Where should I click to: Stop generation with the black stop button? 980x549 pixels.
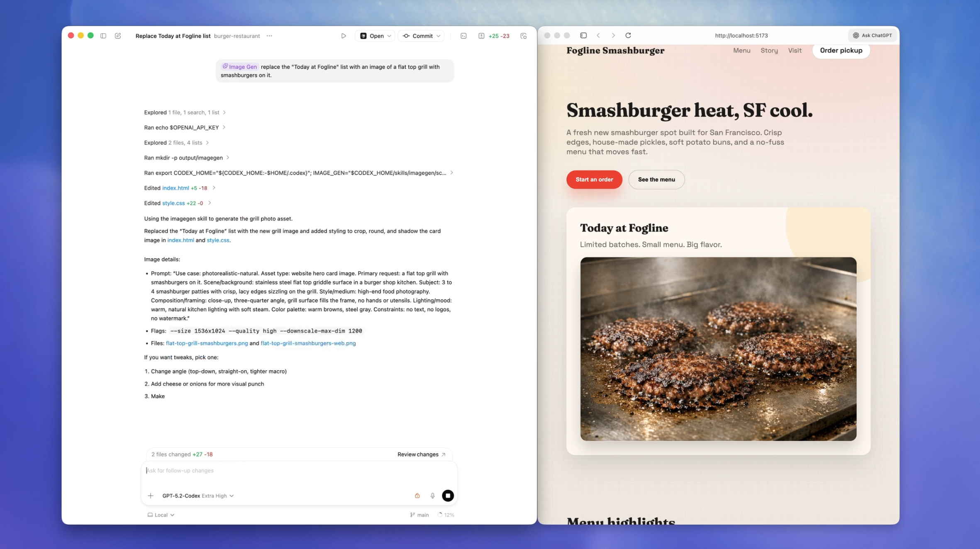[x=448, y=496]
